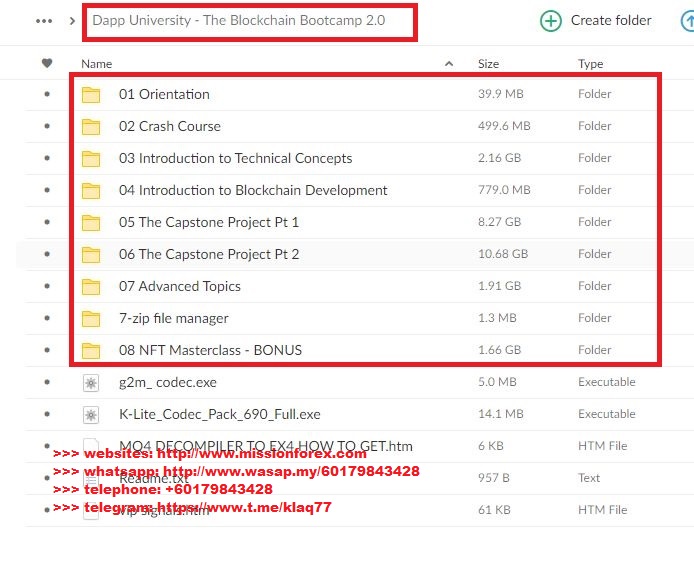Click the 61 KB size value
This screenshot has height=561, width=694.
click(494, 510)
